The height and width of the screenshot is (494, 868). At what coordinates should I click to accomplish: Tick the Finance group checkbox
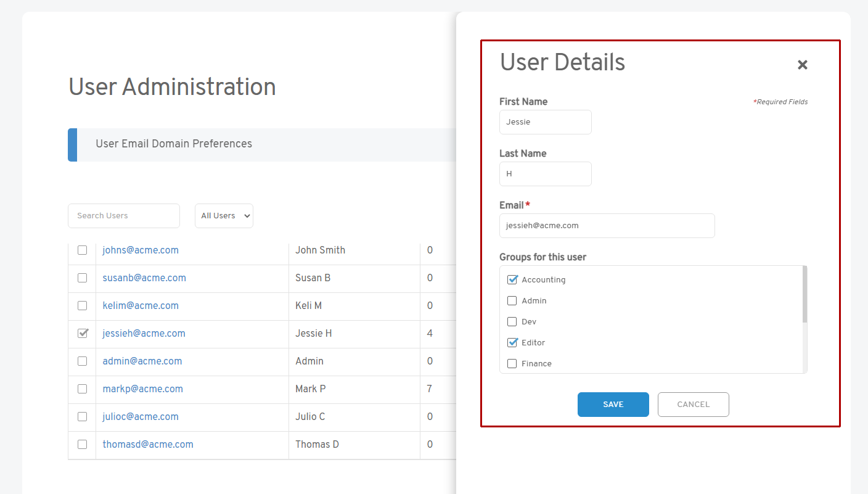click(x=512, y=364)
